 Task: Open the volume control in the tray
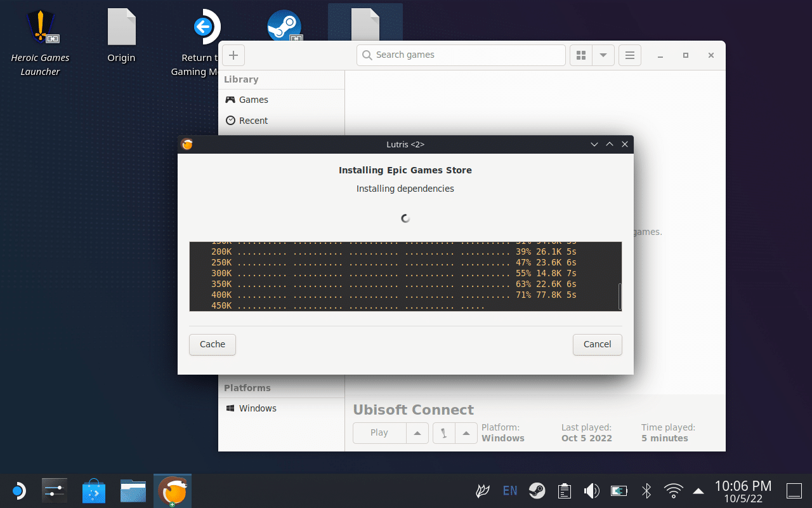pos(591,491)
